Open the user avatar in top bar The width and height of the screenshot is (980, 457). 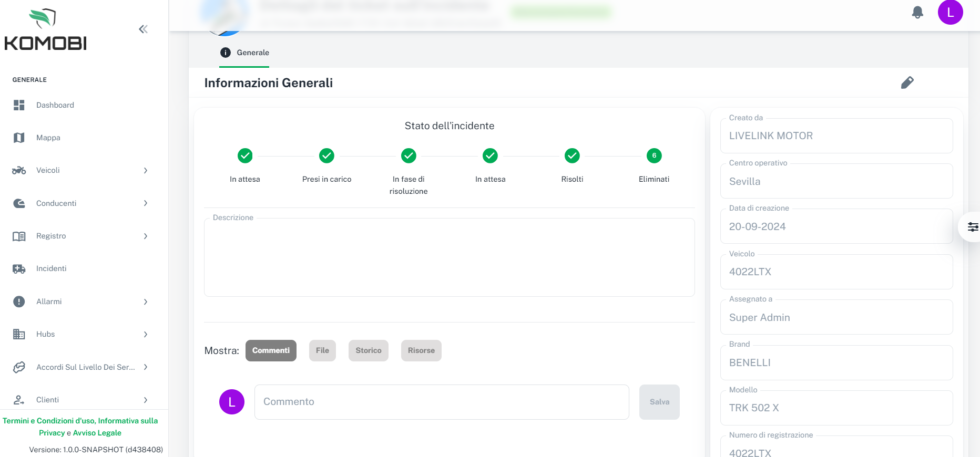click(950, 13)
